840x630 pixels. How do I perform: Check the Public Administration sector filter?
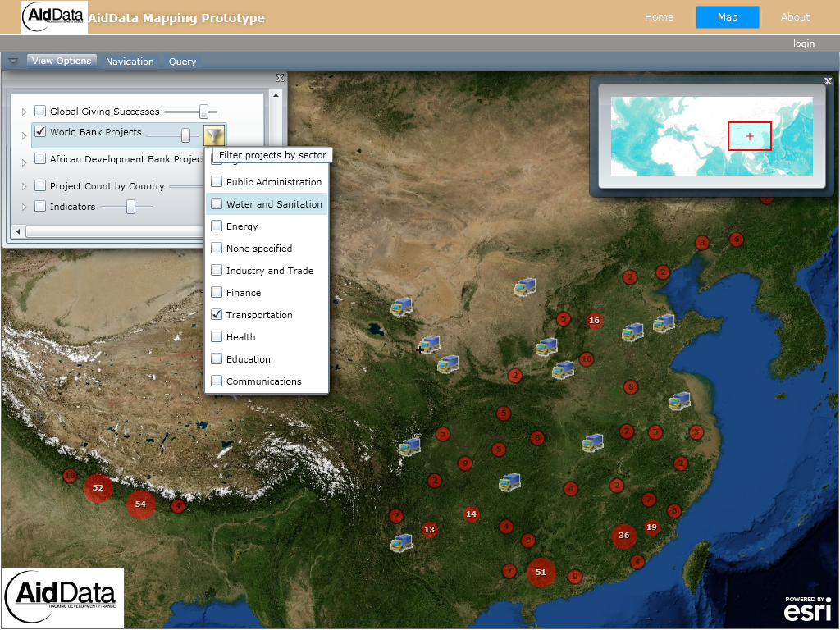click(217, 181)
